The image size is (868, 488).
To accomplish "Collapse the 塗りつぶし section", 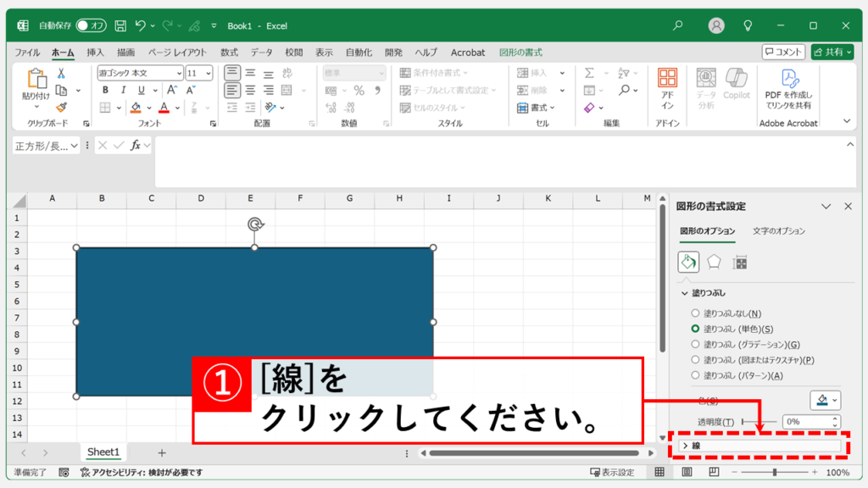I will 686,293.
